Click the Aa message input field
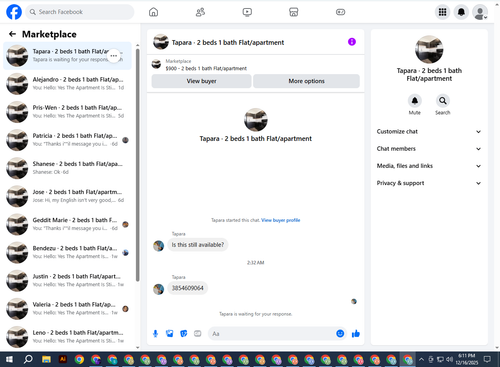 click(x=272, y=334)
